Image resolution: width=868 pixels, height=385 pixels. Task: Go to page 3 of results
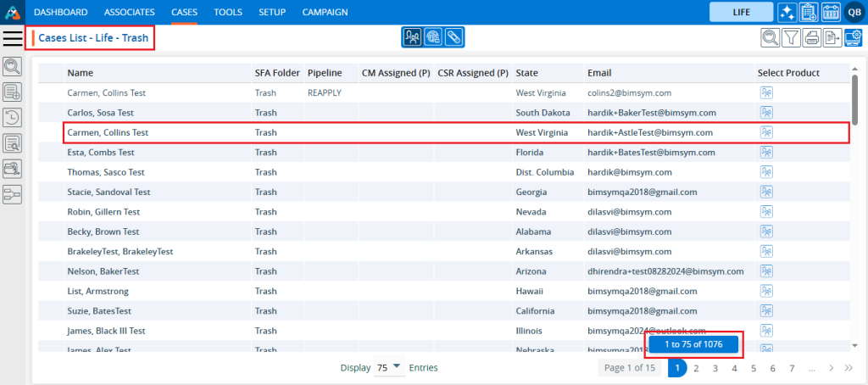pos(715,368)
